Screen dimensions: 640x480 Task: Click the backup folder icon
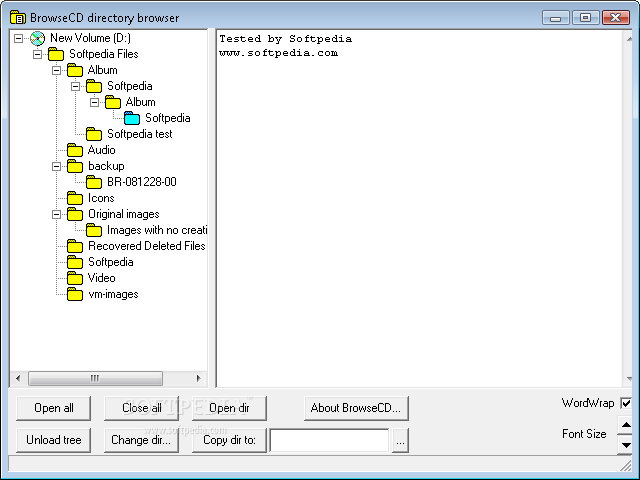(75, 166)
